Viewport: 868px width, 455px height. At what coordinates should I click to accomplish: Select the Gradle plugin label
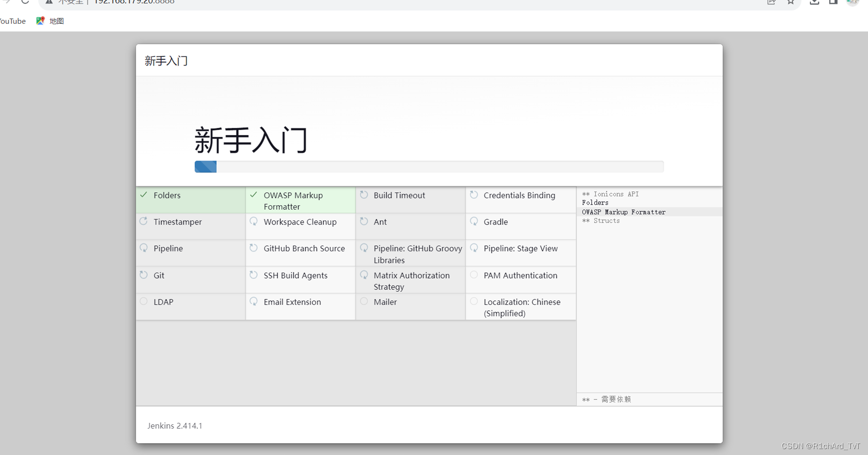(x=496, y=222)
